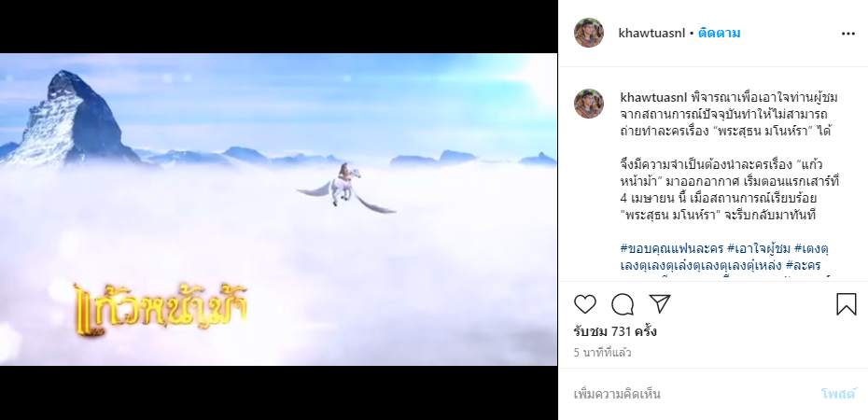Click the golden แก้วหน้าม้า title in video
Viewport: 868px width, 420px height.
pyautogui.click(x=161, y=309)
